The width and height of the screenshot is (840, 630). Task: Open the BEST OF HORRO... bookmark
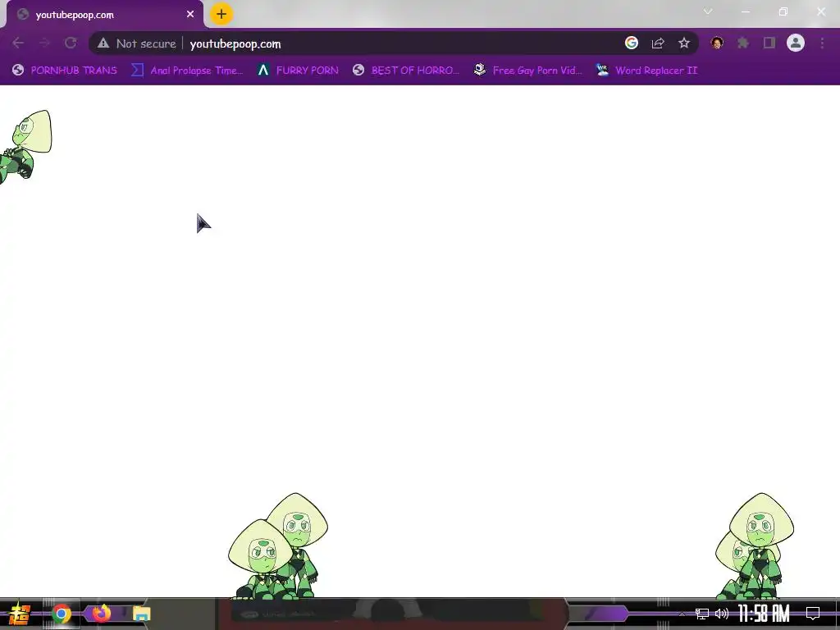[405, 71]
